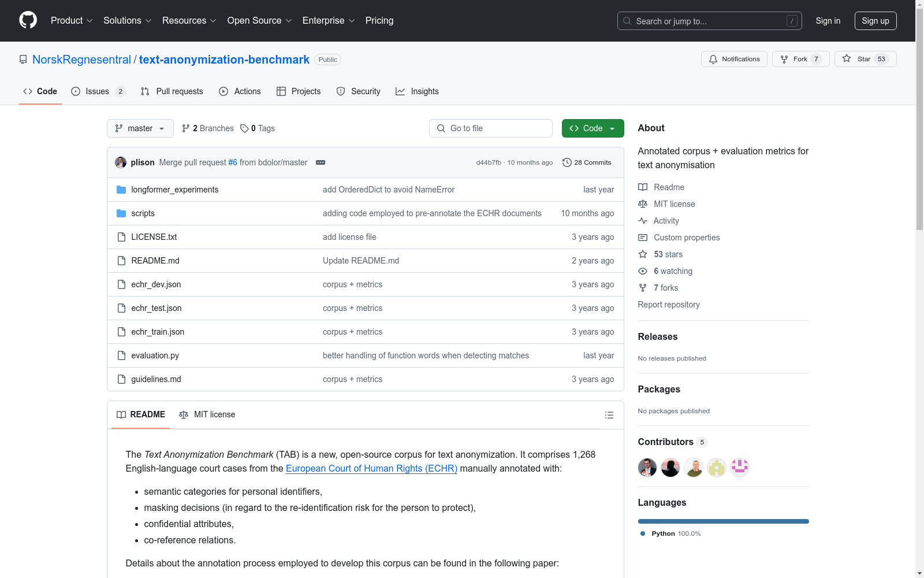Expand the Resources dropdown

pos(189,21)
